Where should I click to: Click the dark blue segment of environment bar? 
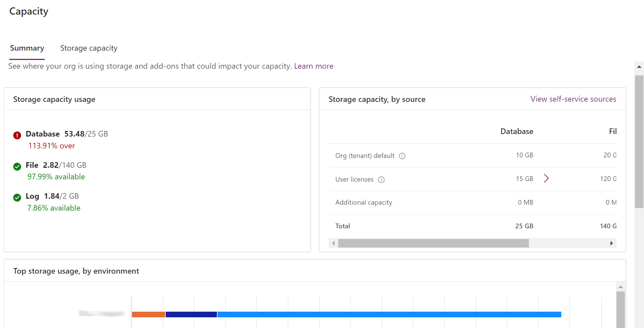191,314
